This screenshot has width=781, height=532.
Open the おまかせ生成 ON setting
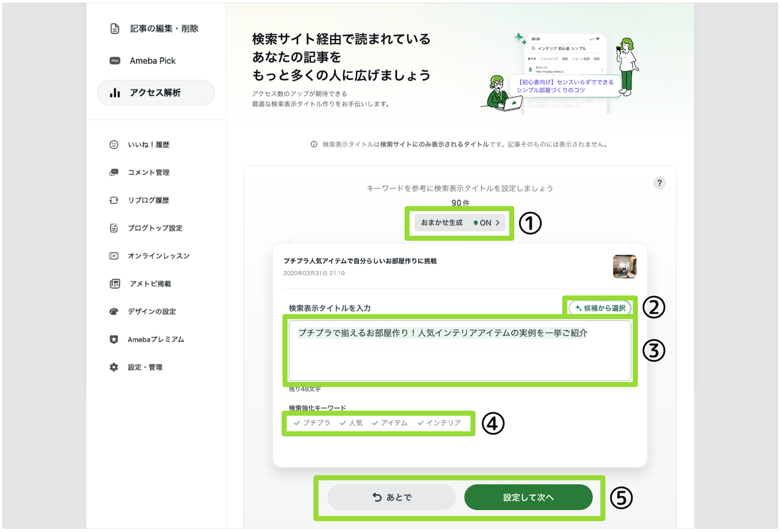(x=460, y=223)
